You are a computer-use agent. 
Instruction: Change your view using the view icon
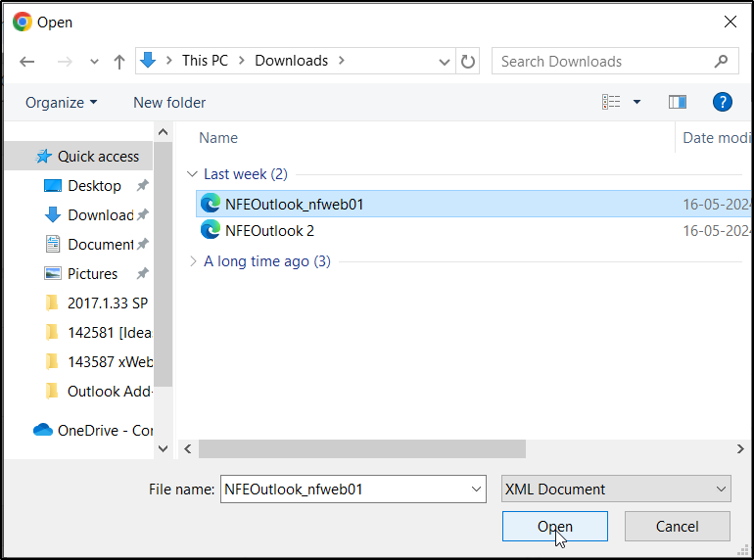pyautogui.click(x=611, y=102)
